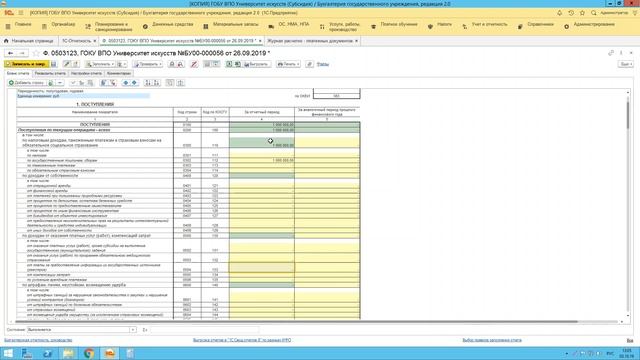This screenshot has height=360, width=640.
Task: Open Google Chrome from taskbar
Action: tap(89, 353)
